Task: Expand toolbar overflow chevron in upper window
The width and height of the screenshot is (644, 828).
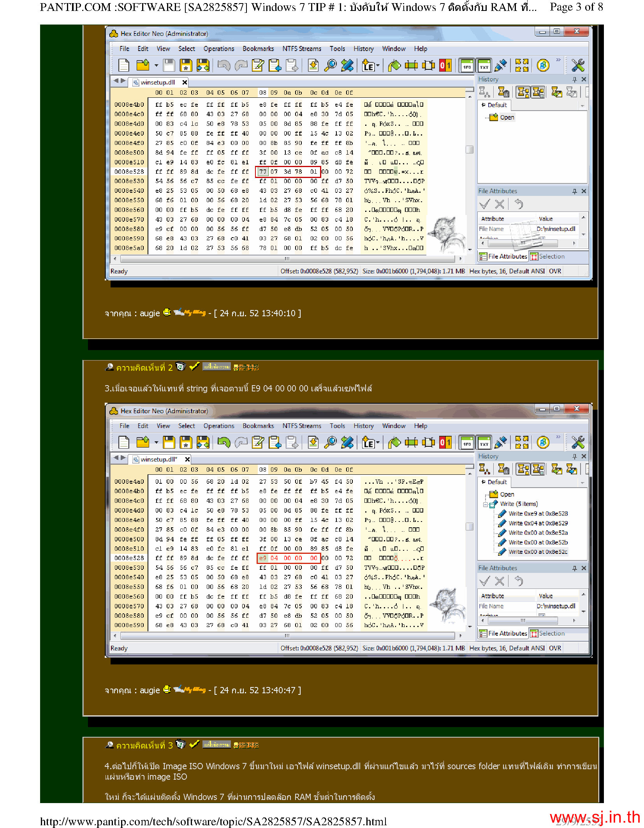Action: [x=558, y=60]
